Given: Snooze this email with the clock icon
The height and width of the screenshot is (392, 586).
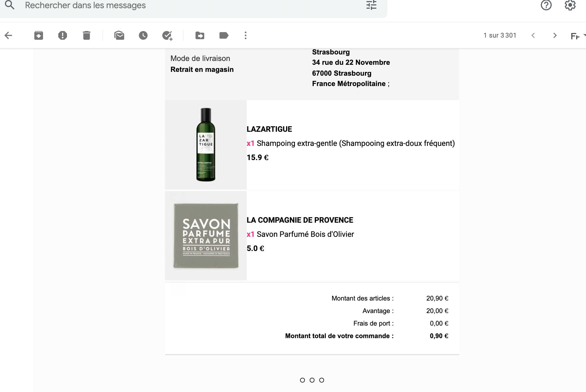Looking at the screenshot, I should pos(143,35).
